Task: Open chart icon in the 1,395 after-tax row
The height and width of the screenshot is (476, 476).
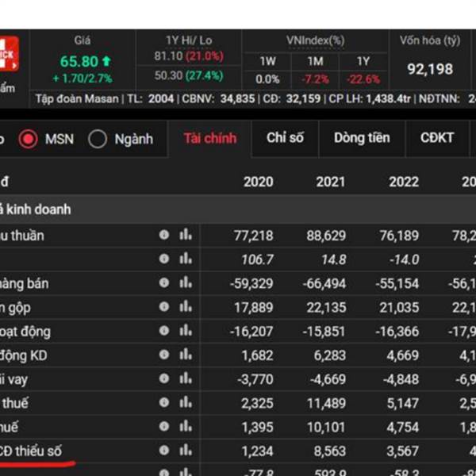Action: [186, 427]
